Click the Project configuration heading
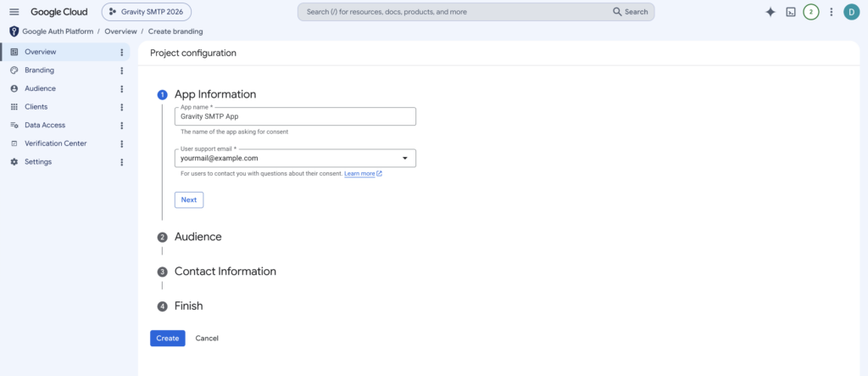This screenshot has width=868, height=376. (193, 53)
